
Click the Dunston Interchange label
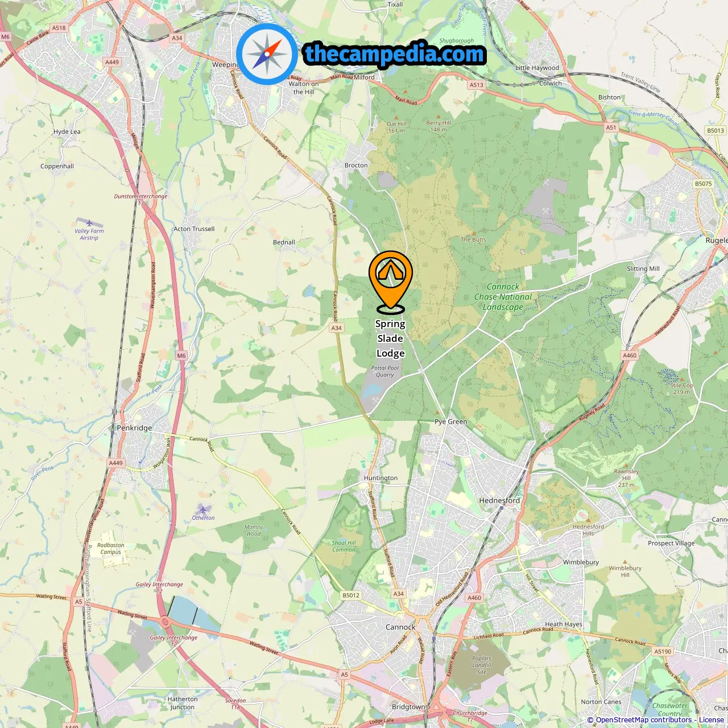140,196
